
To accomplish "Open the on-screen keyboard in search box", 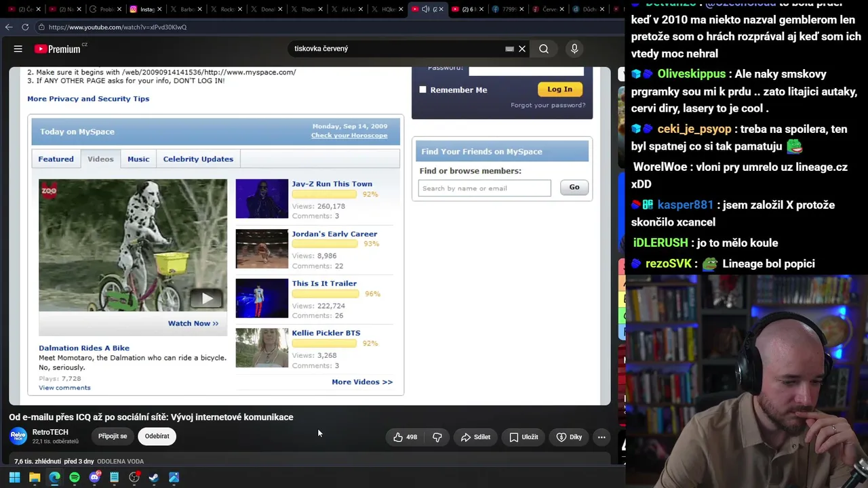I will (x=509, y=49).
